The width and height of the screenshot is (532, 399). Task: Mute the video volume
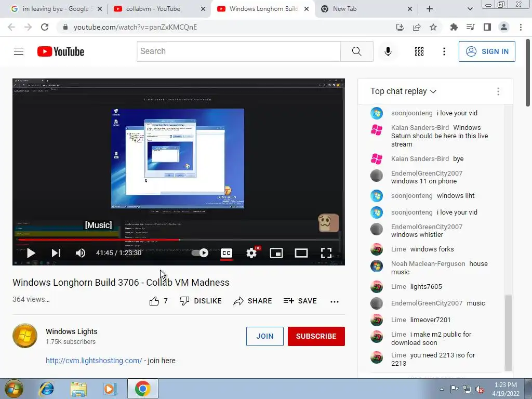(81, 253)
